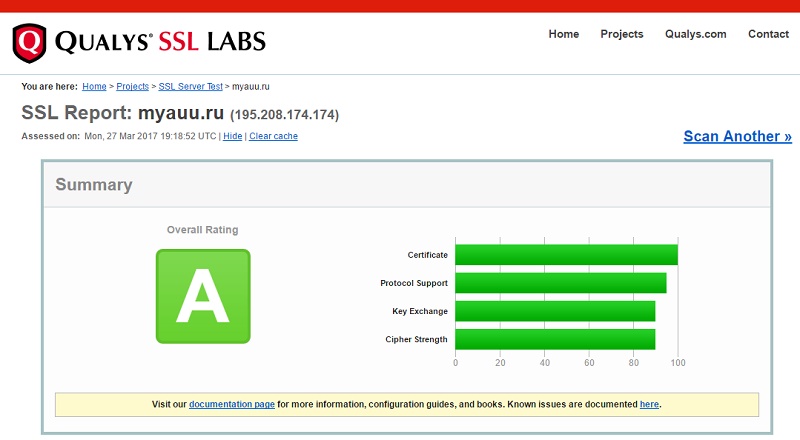Click the Home breadcrumb link

(x=94, y=86)
